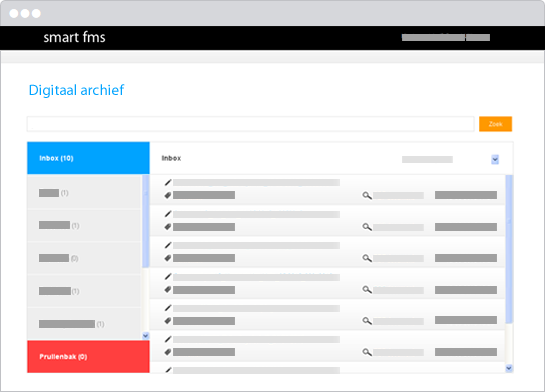Click the document list vertical scrollbar thumb

509,249
